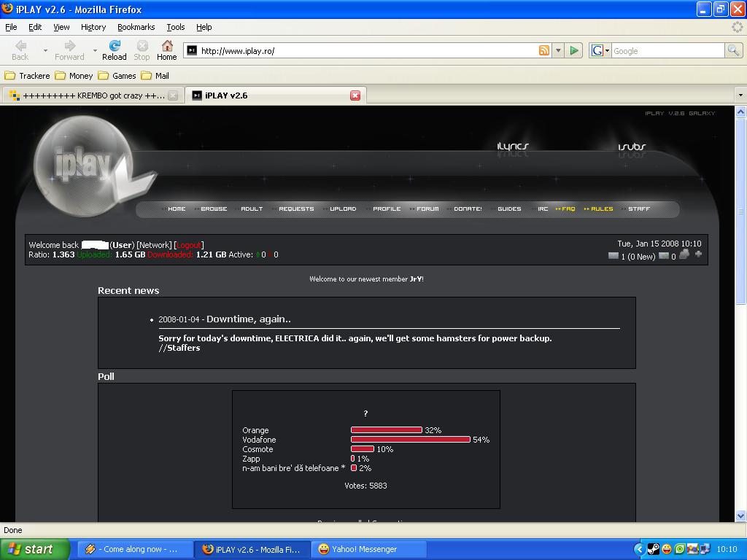Click the Windows start button

35,549
